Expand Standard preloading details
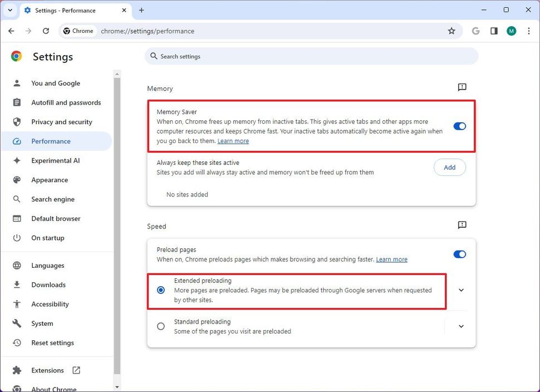Image resolution: width=540 pixels, height=392 pixels. (x=460, y=326)
